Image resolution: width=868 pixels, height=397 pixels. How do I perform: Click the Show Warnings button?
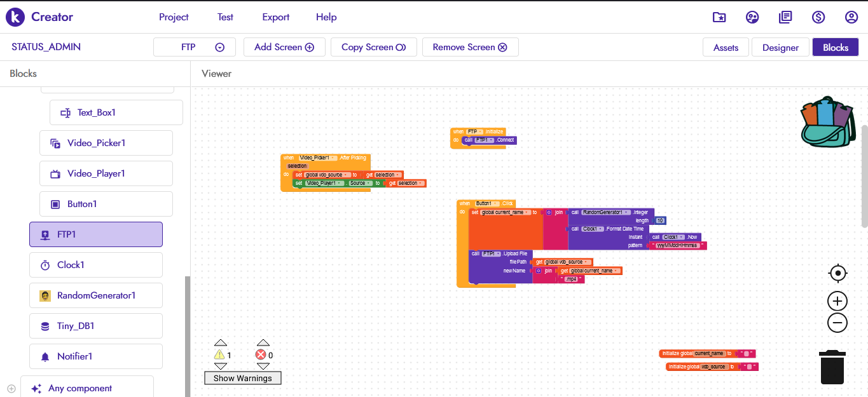pos(242,378)
